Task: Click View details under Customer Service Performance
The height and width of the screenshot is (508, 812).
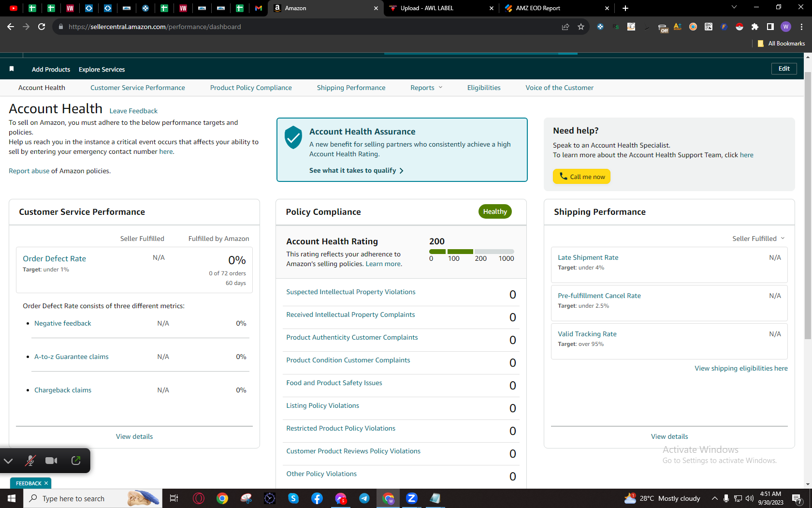Action: click(x=134, y=436)
